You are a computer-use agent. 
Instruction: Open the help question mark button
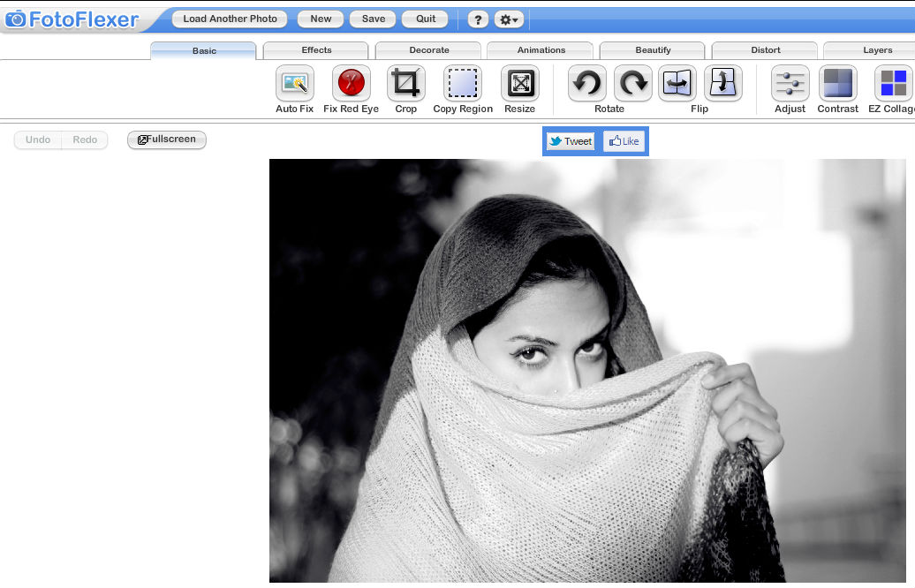[478, 19]
